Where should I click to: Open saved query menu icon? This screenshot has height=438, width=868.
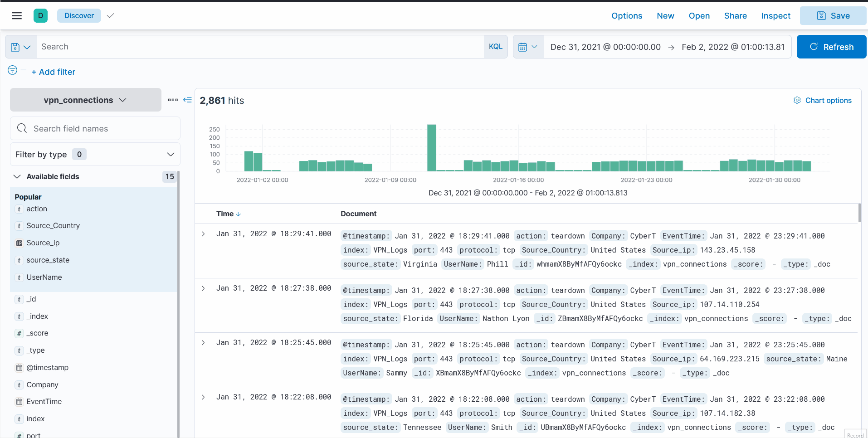tap(21, 47)
